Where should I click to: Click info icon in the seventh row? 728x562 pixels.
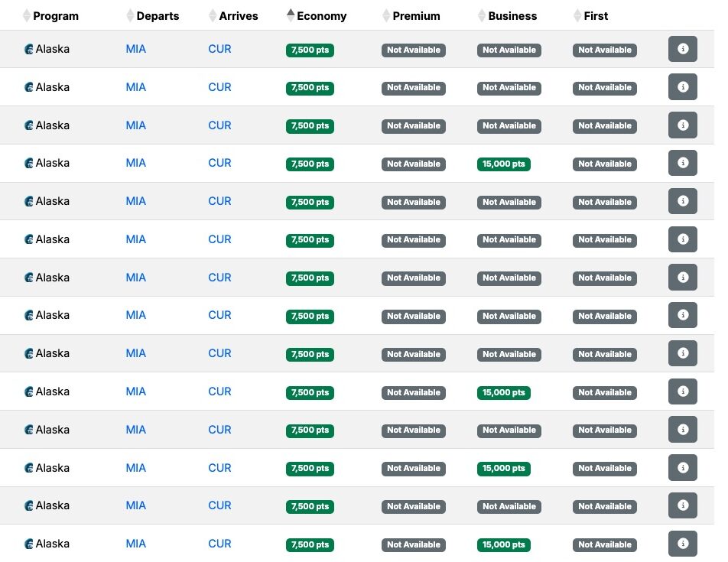pyautogui.click(x=682, y=277)
